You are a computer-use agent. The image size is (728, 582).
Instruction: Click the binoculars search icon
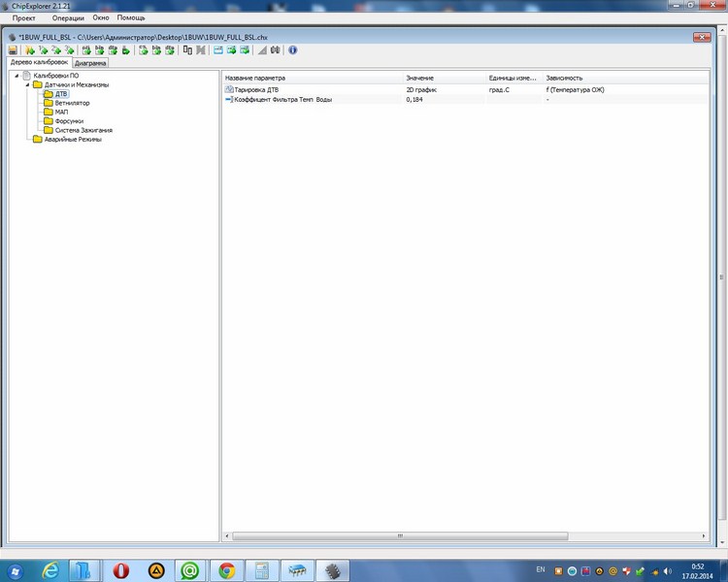tap(275, 49)
